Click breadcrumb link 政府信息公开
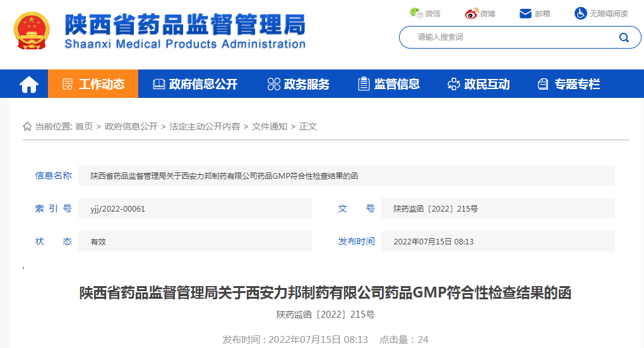The height and width of the screenshot is (348, 644). pyautogui.click(x=131, y=126)
